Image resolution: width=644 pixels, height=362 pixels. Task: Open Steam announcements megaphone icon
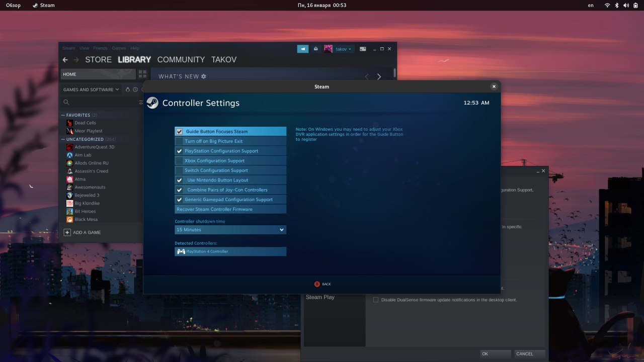pos(303,49)
